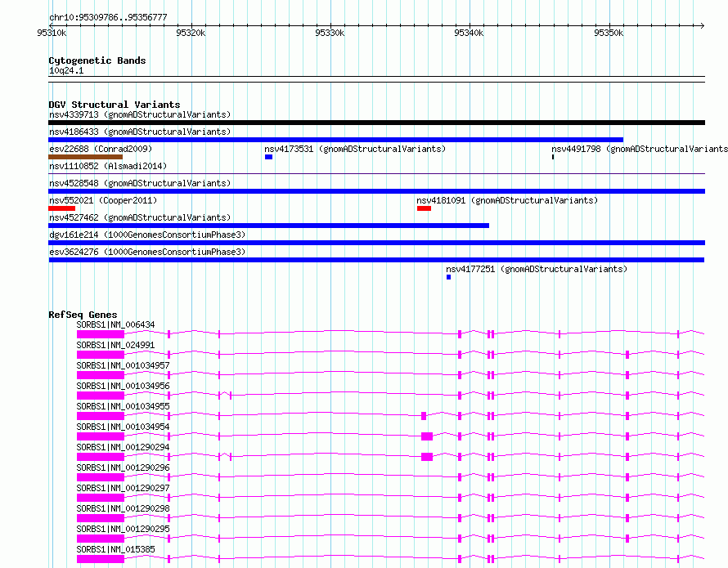
Task: Click the 95320k ruler label
Action: tap(191, 33)
